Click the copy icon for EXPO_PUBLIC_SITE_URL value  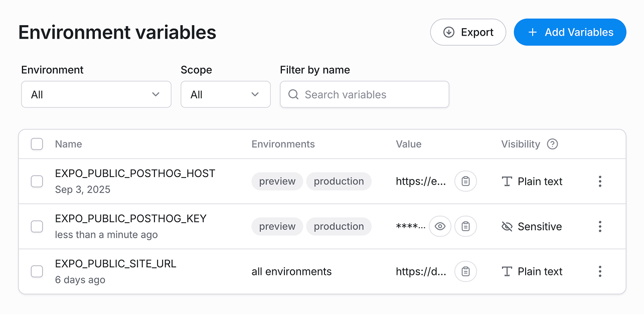point(465,271)
